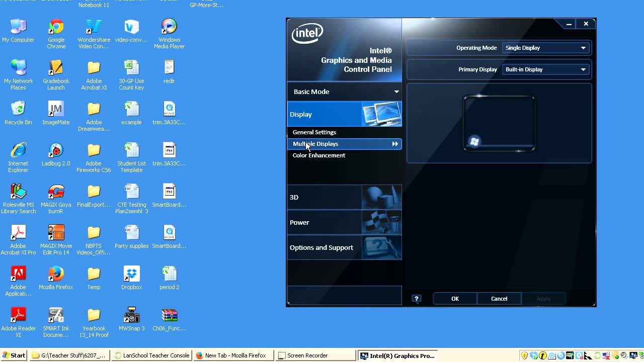The height and width of the screenshot is (362, 644).
Task: Switch to G:\Teacher Stuff taskbar item
Action: click(69, 355)
